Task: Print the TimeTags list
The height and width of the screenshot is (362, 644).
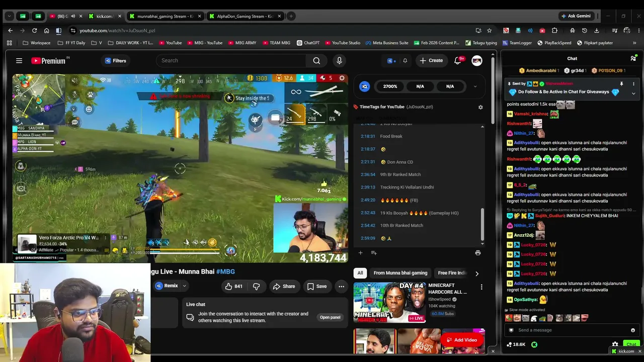Action: 477,253
